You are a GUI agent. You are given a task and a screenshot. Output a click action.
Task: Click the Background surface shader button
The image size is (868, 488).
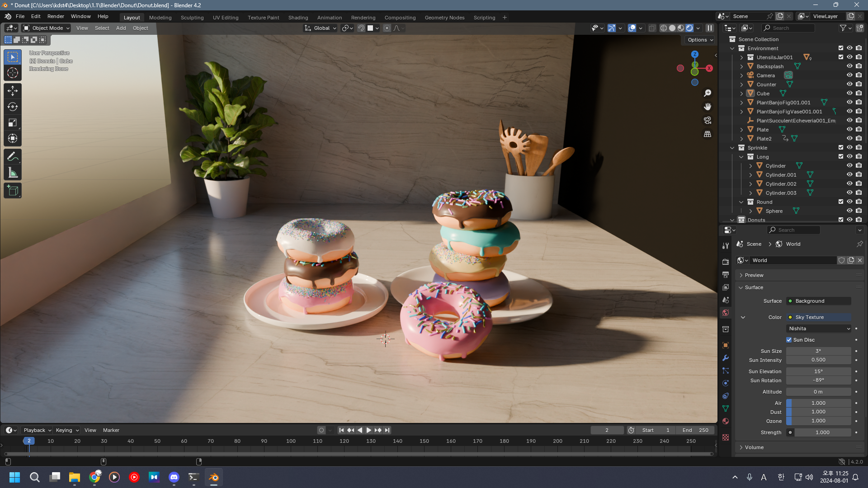[819, 301]
